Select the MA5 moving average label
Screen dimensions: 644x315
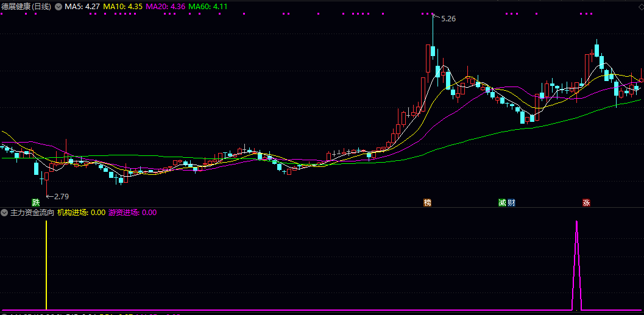tap(82, 6)
